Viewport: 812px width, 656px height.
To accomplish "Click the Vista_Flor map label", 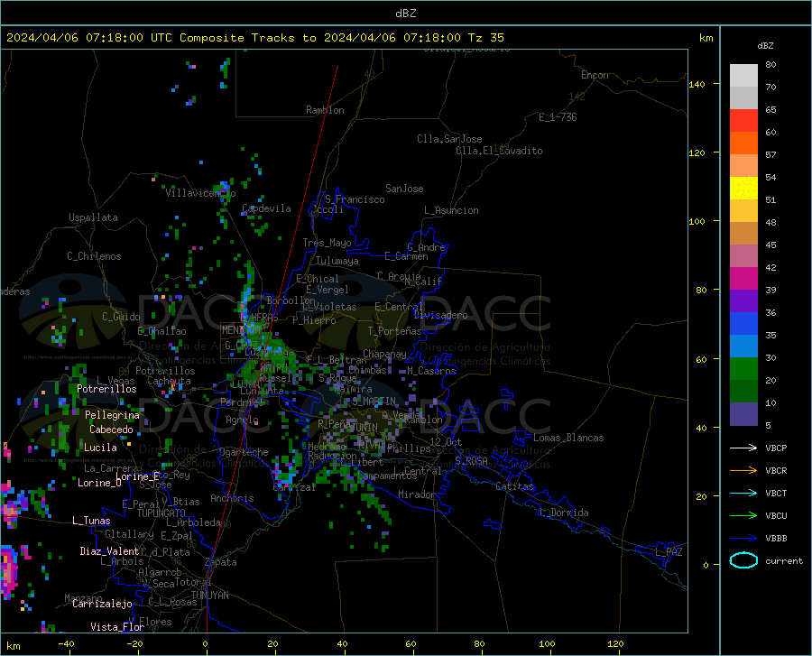I will coord(117,627).
